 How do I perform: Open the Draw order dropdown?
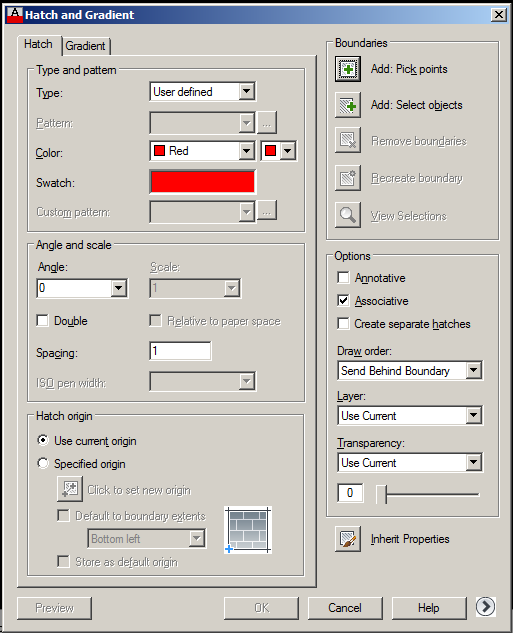tap(410, 371)
